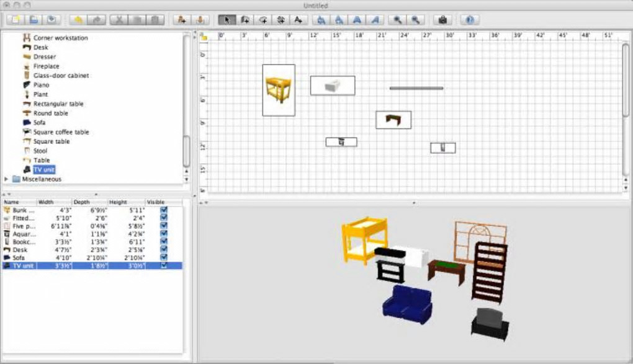633x364 pixels.
Task: Sort furniture list by Depth column
Action: 89,202
